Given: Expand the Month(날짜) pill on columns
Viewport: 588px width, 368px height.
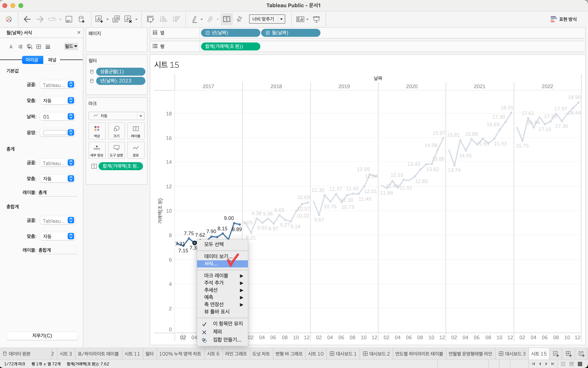Looking at the screenshot, I should (x=268, y=33).
